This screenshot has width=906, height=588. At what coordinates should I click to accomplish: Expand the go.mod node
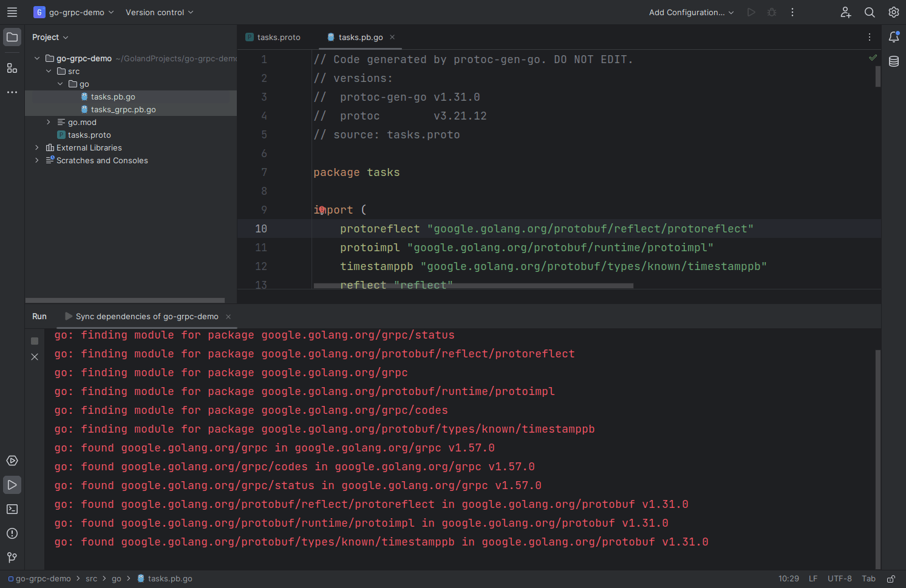tap(48, 122)
